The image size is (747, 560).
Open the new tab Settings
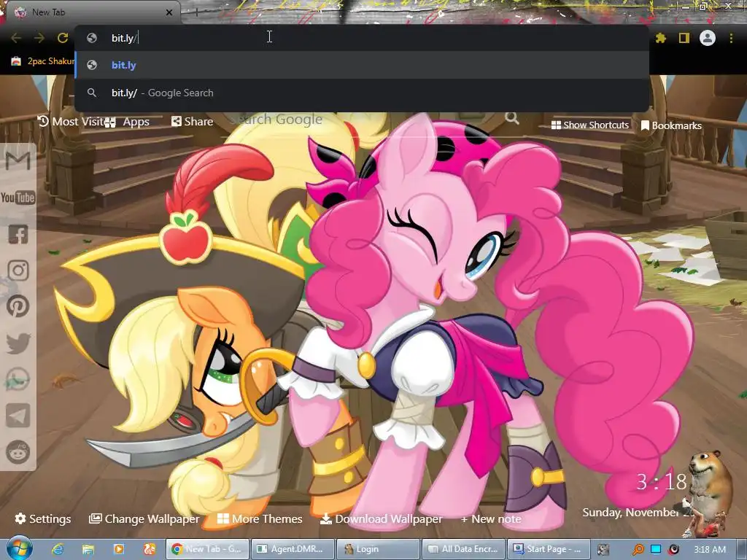point(43,518)
